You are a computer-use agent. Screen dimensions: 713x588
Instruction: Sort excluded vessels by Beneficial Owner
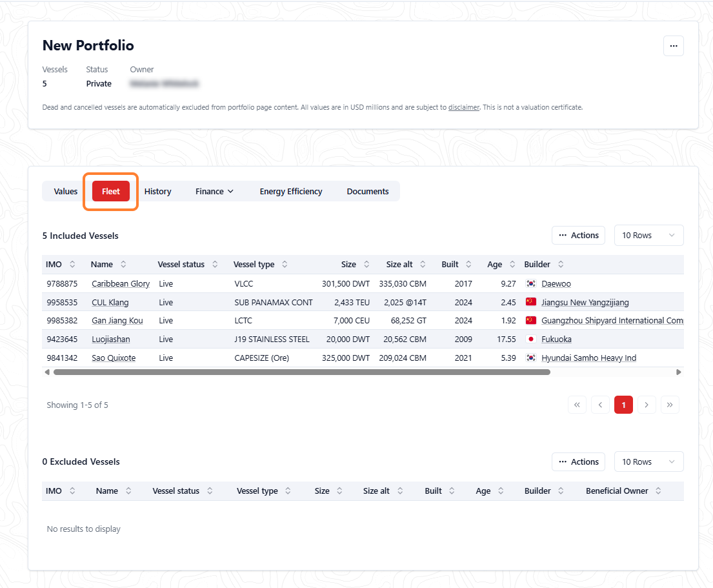658,491
